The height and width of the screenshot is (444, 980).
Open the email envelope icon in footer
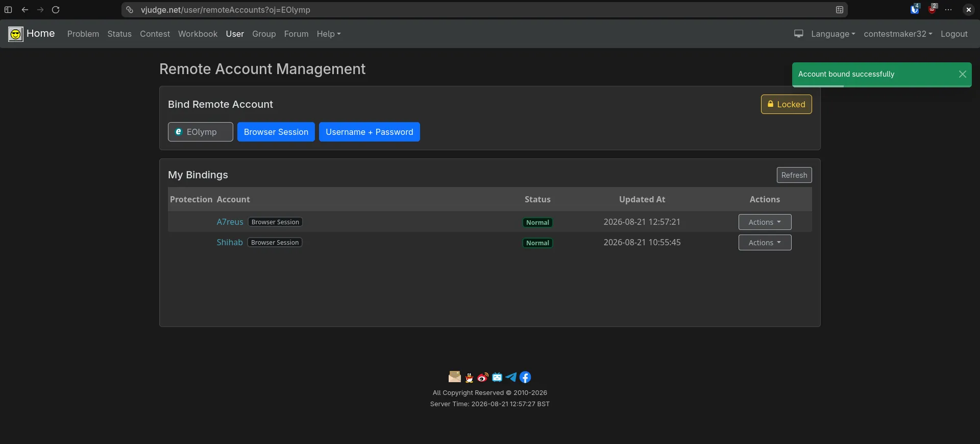pyautogui.click(x=454, y=377)
